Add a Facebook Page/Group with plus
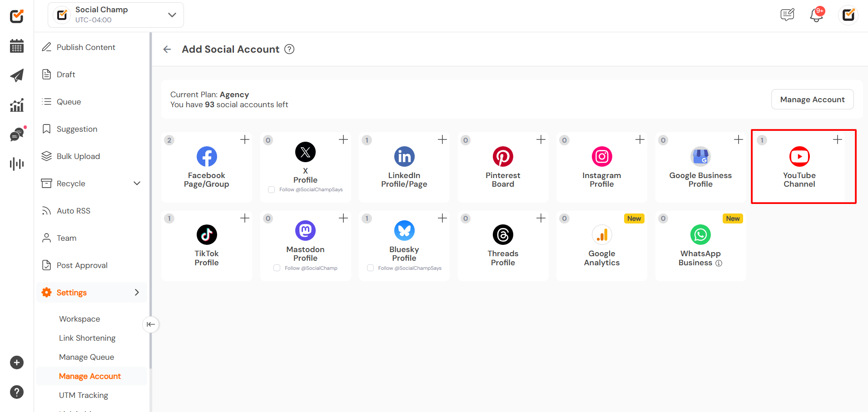 pos(245,139)
